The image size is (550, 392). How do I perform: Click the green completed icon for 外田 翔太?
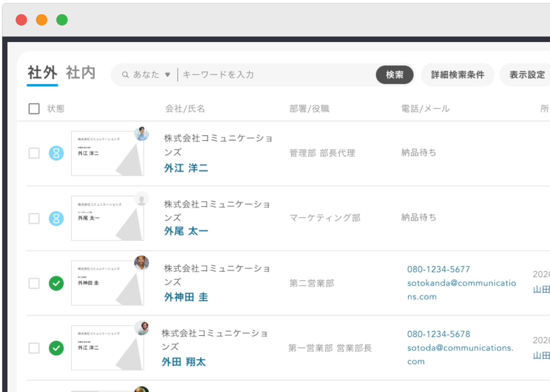tap(56, 348)
